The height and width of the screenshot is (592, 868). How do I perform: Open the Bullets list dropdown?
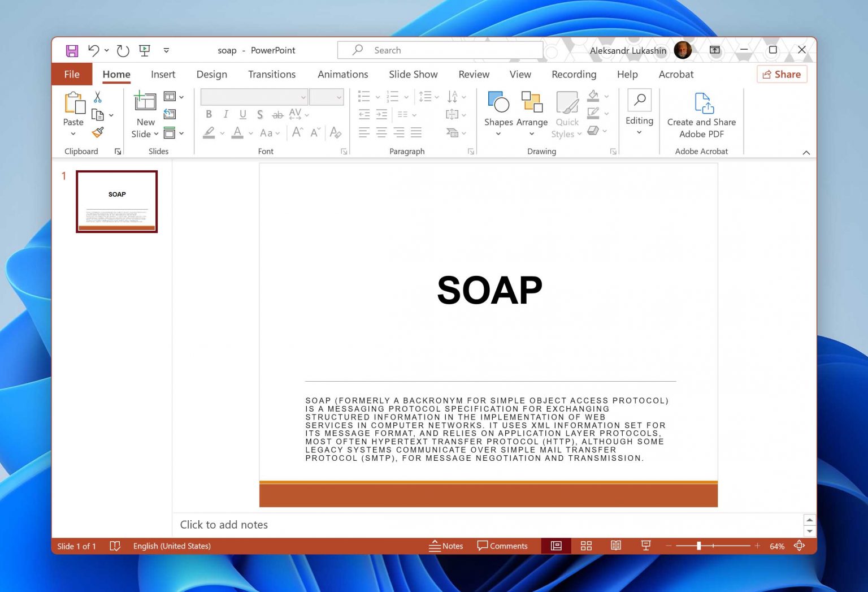pyautogui.click(x=378, y=96)
